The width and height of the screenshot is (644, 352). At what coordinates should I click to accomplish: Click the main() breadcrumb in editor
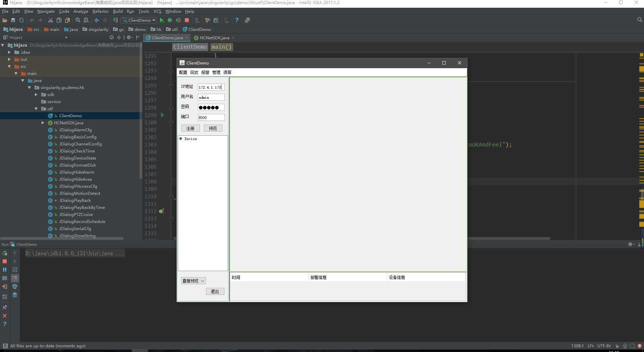pyautogui.click(x=221, y=47)
